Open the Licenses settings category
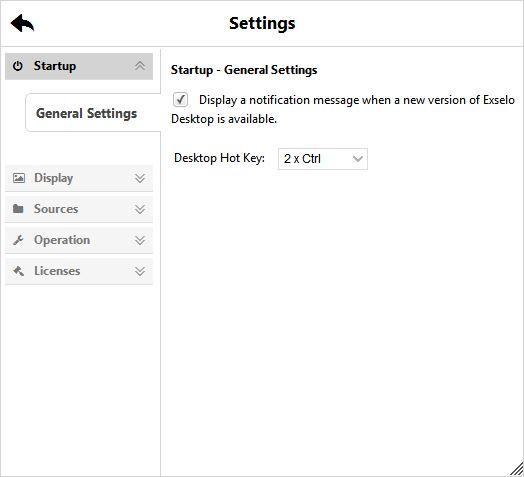The image size is (524, 477). (x=79, y=271)
